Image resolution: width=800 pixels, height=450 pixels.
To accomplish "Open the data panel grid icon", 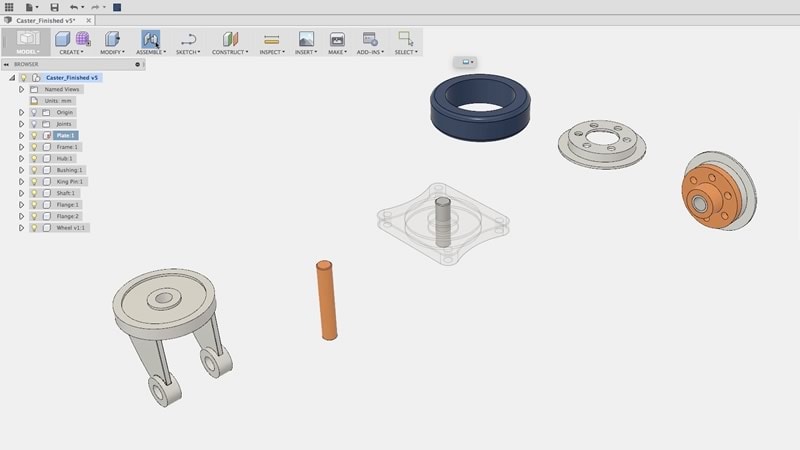I will tap(9, 7).
